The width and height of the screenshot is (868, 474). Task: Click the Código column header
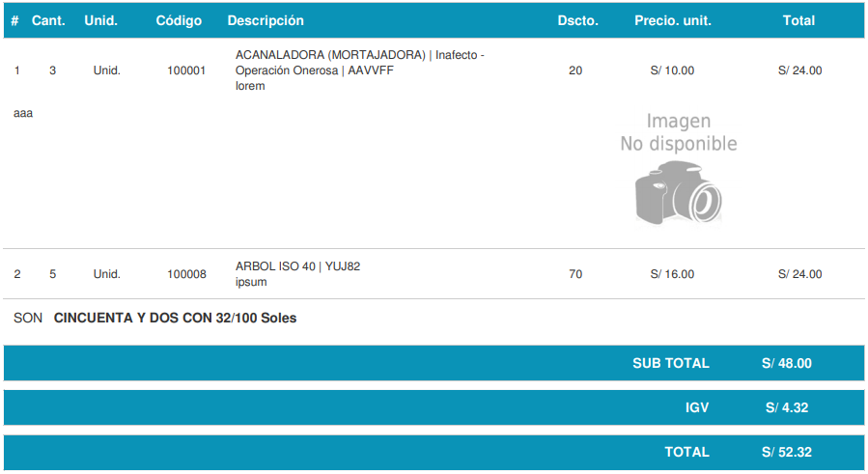coord(179,20)
